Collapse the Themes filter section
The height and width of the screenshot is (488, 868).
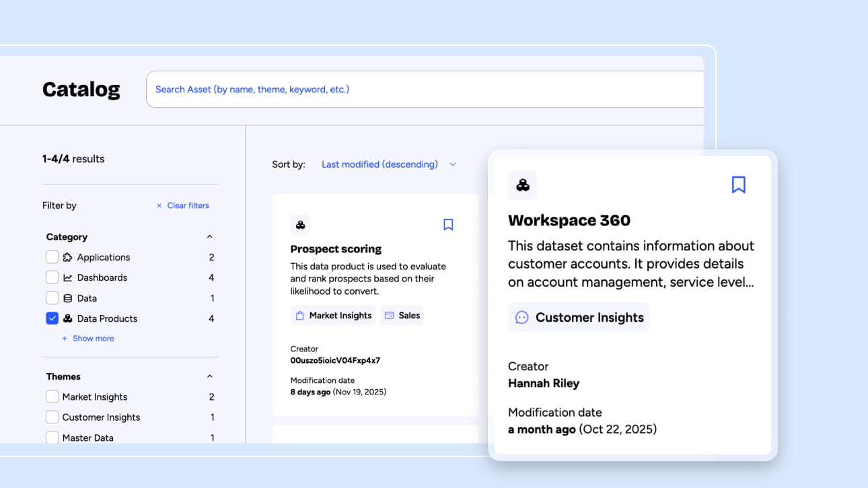pos(209,376)
